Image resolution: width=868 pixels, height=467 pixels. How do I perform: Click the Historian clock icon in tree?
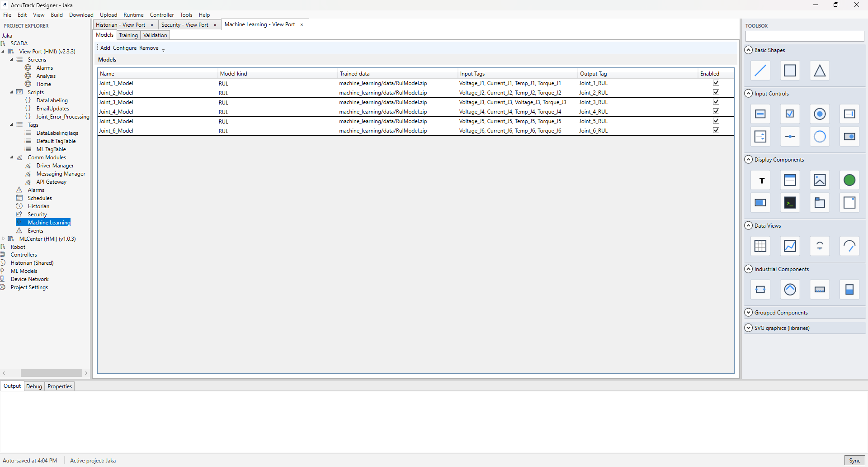pos(19,206)
